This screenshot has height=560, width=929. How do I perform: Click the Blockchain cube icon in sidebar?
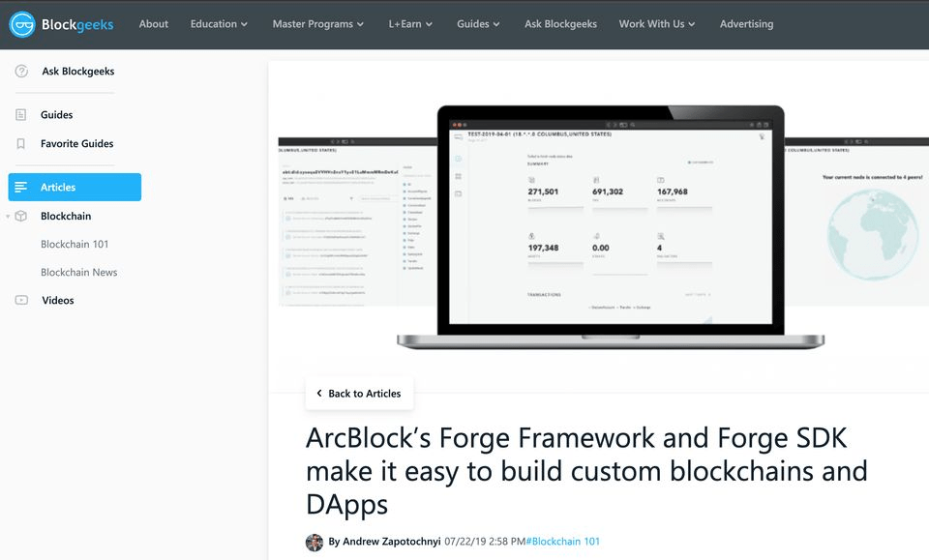click(20, 216)
